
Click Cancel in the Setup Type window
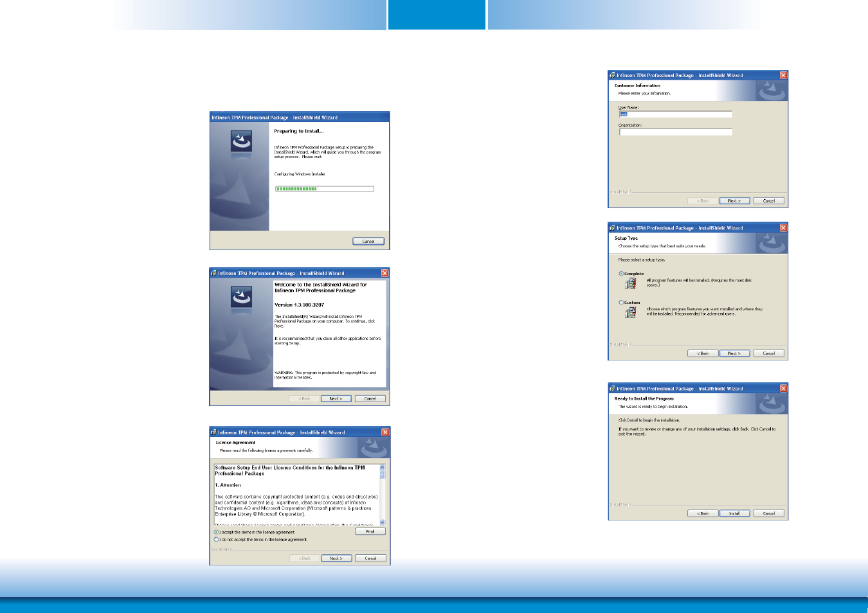point(769,353)
